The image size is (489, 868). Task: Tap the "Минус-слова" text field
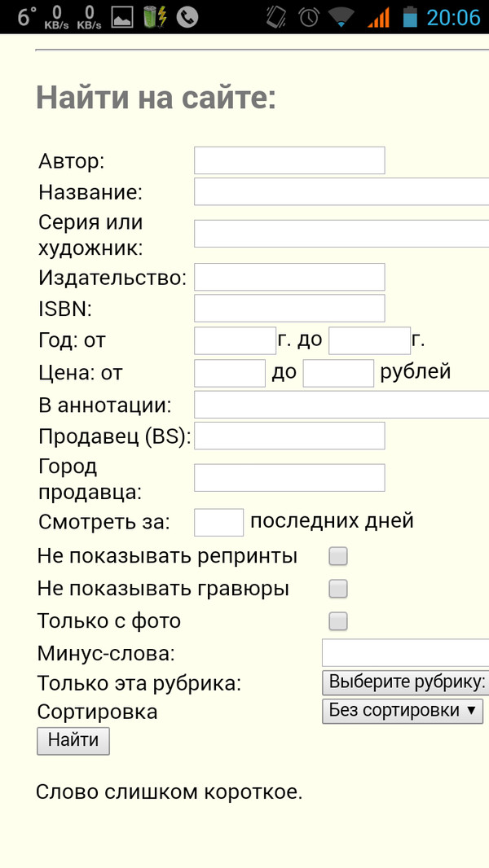pos(405,653)
